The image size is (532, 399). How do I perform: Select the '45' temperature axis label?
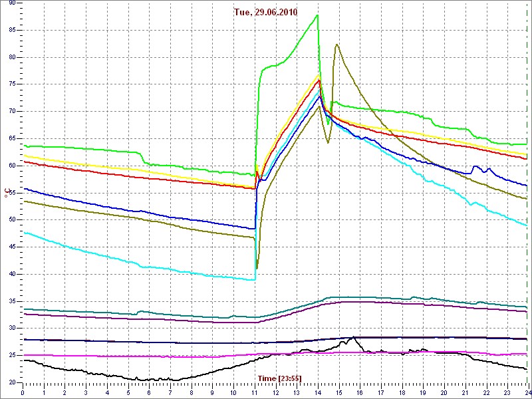pos(13,247)
